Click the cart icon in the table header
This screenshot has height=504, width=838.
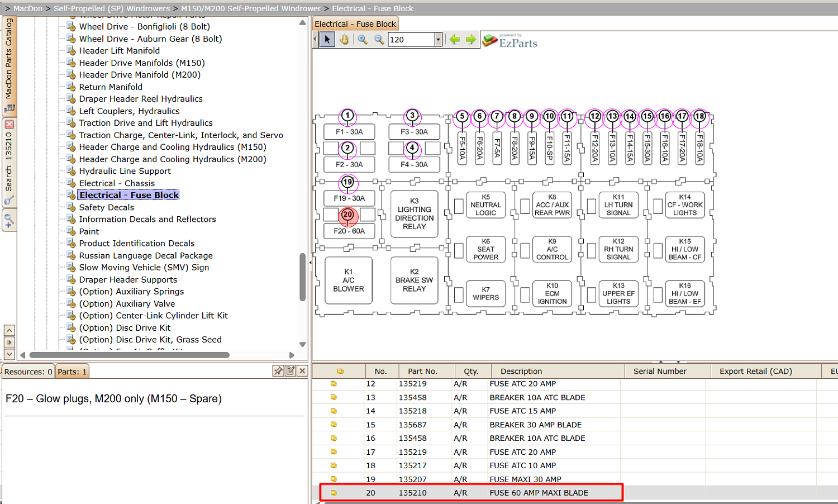click(x=340, y=371)
